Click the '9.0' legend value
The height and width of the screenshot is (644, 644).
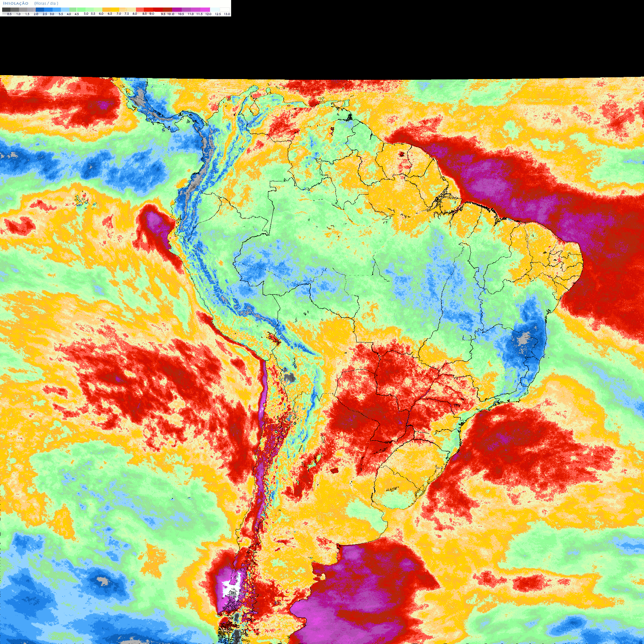pos(152,14)
